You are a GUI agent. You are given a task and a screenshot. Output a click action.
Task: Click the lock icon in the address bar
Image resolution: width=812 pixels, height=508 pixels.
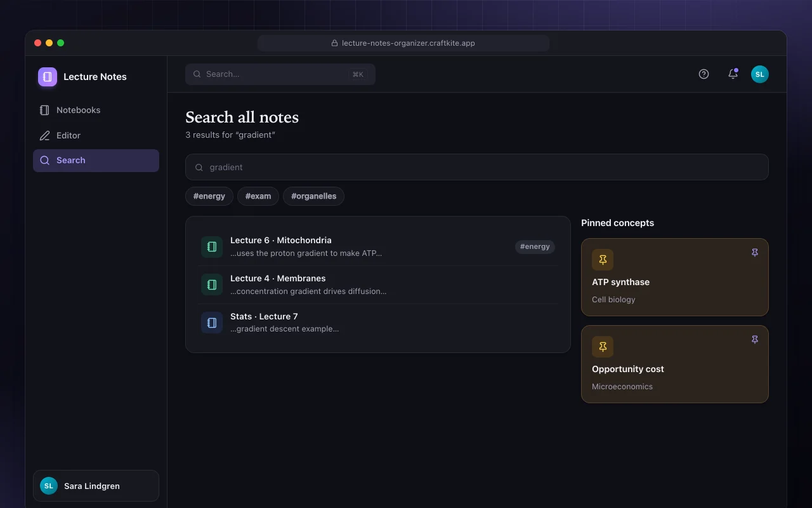tap(334, 43)
